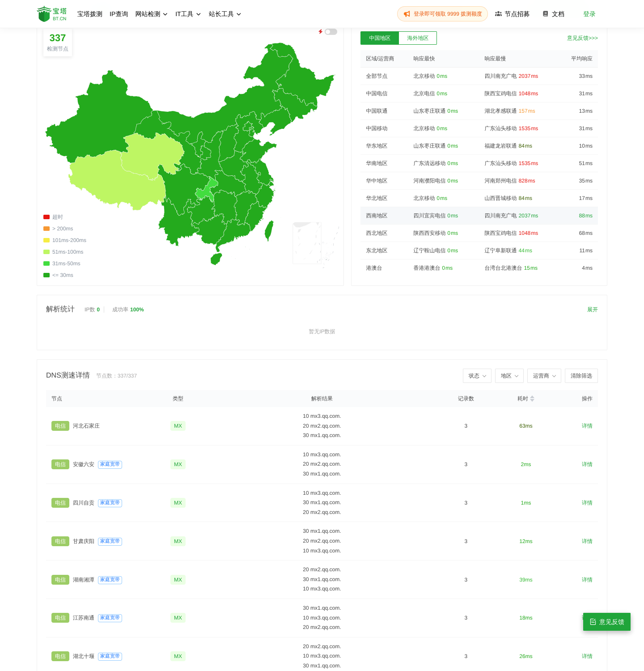Expand the IT工具 menu

pos(188,14)
